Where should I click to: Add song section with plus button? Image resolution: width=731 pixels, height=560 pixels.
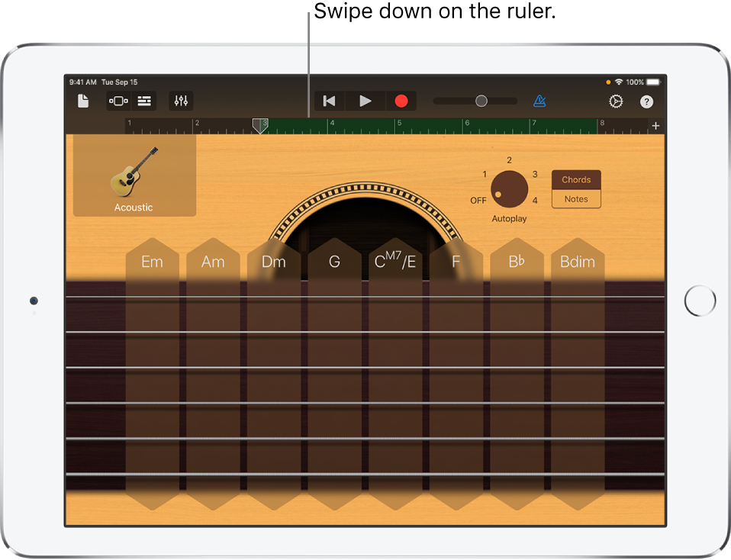(x=655, y=126)
